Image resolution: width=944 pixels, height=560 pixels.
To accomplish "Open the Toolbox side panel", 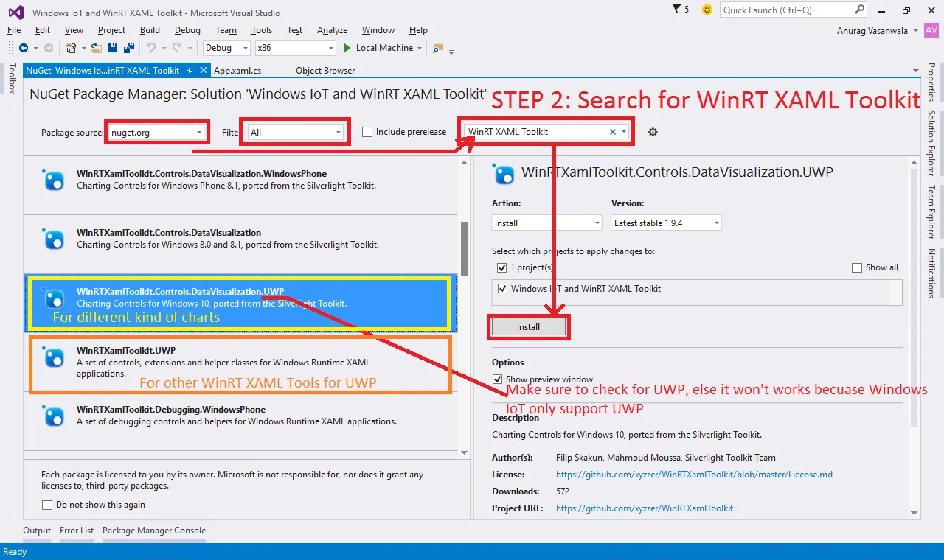I will [12, 78].
